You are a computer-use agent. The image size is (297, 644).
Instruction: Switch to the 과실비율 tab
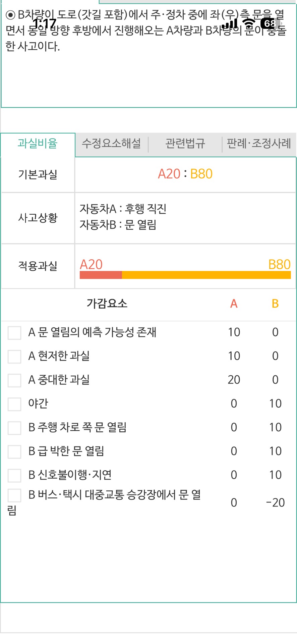(38, 144)
